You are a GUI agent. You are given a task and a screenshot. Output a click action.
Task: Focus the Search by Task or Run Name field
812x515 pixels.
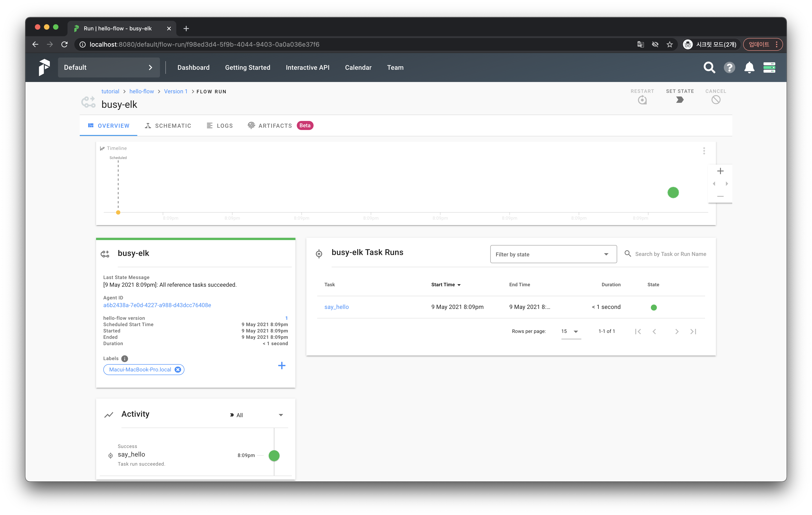(x=670, y=254)
